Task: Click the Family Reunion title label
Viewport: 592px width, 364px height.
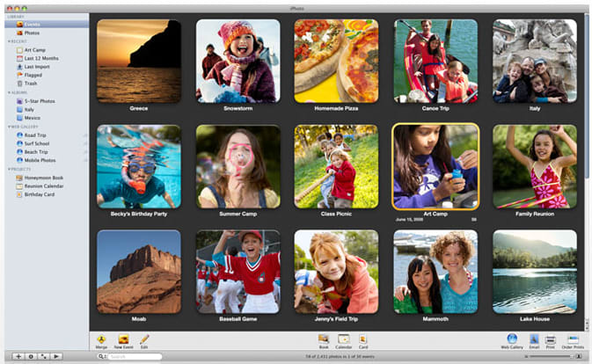Action: (x=535, y=214)
